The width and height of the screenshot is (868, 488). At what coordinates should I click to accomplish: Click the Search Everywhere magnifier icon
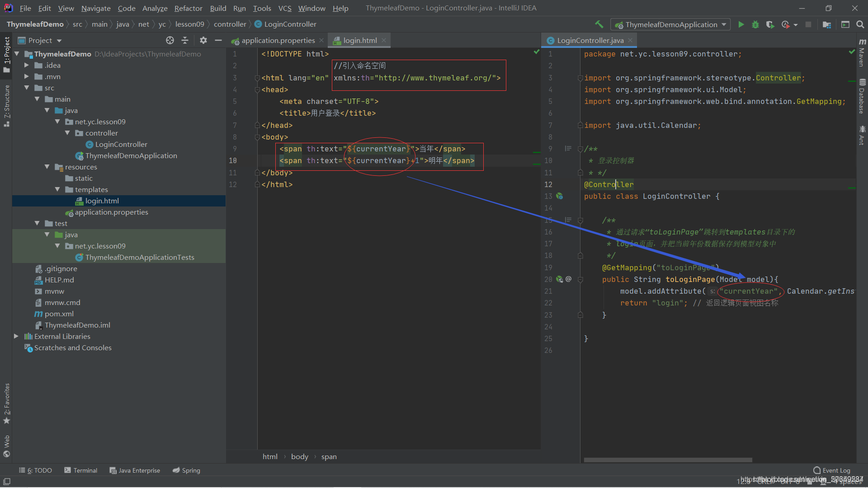(x=860, y=24)
